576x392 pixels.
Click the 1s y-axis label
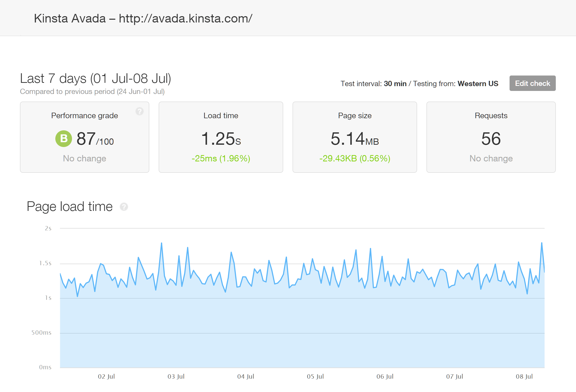[x=48, y=298]
